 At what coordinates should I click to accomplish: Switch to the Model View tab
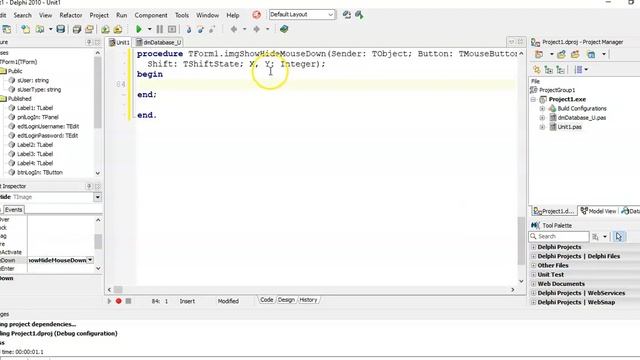point(598,211)
